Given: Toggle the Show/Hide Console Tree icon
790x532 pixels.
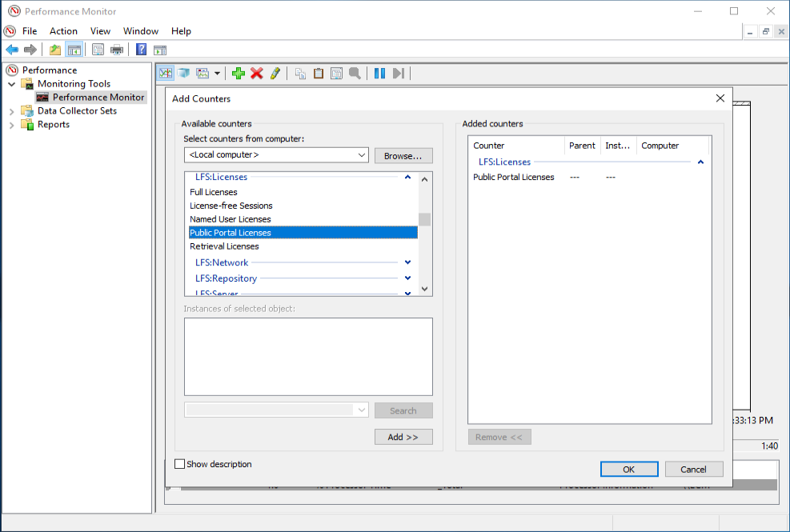Looking at the screenshot, I should click(x=74, y=50).
